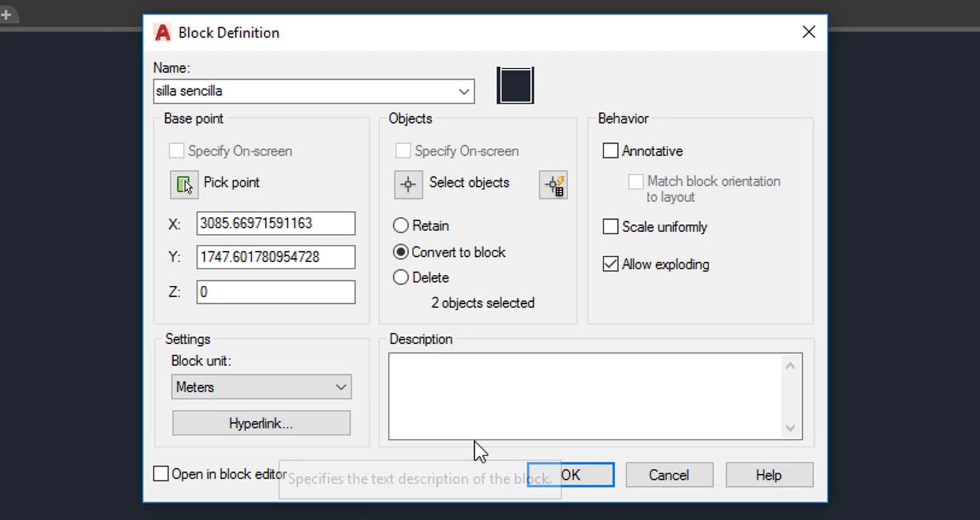Click the block preview thumbnail
The height and width of the screenshot is (520, 980).
515,85
